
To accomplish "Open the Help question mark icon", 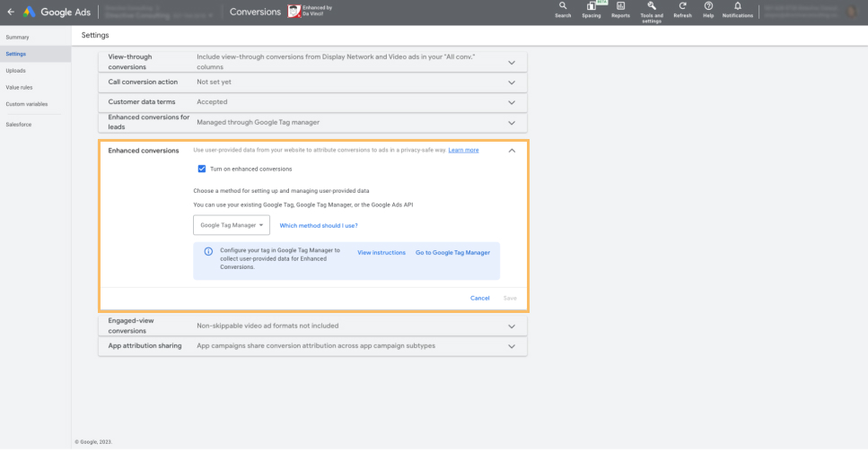I will (708, 9).
